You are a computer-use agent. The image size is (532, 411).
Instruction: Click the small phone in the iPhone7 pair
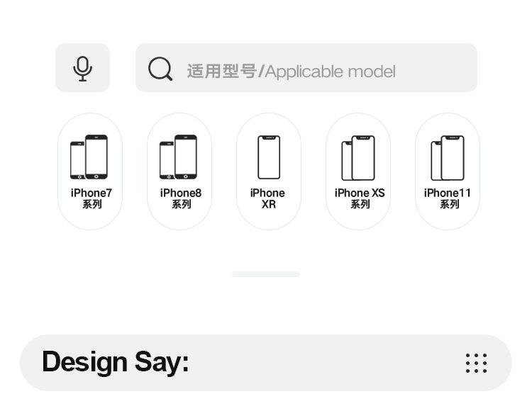pos(77,161)
